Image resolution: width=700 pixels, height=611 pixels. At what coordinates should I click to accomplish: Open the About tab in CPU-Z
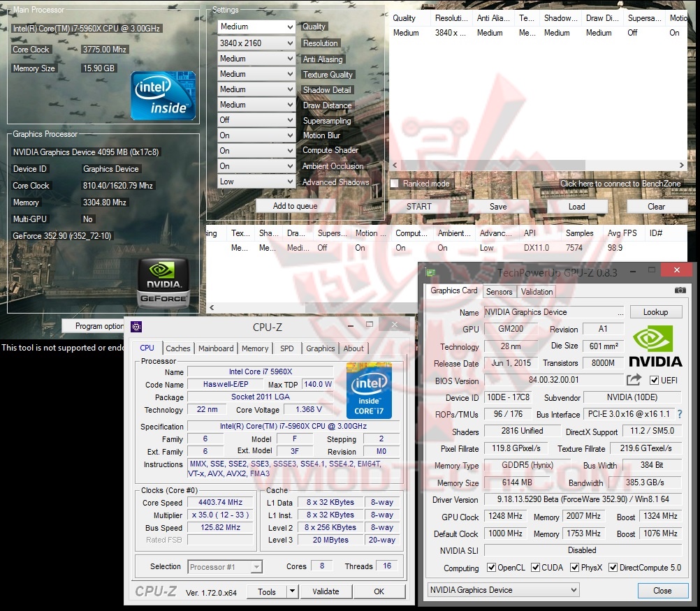click(x=353, y=348)
